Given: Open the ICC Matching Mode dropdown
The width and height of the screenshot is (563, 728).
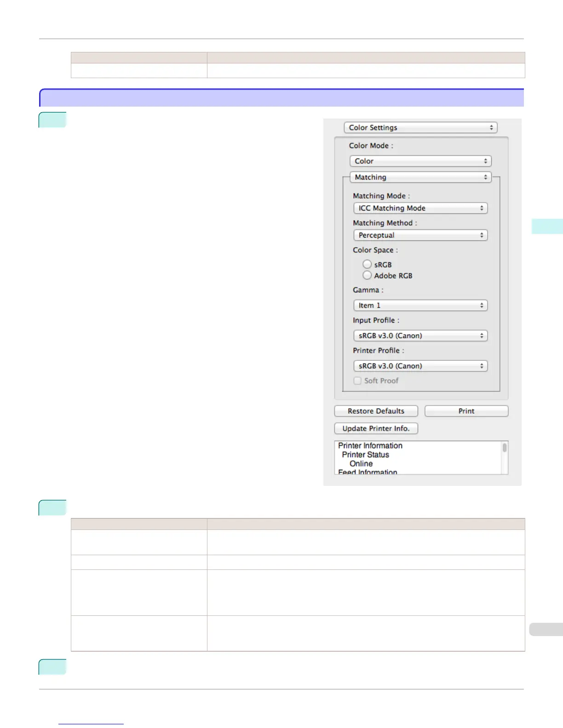Looking at the screenshot, I should tap(420, 208).
